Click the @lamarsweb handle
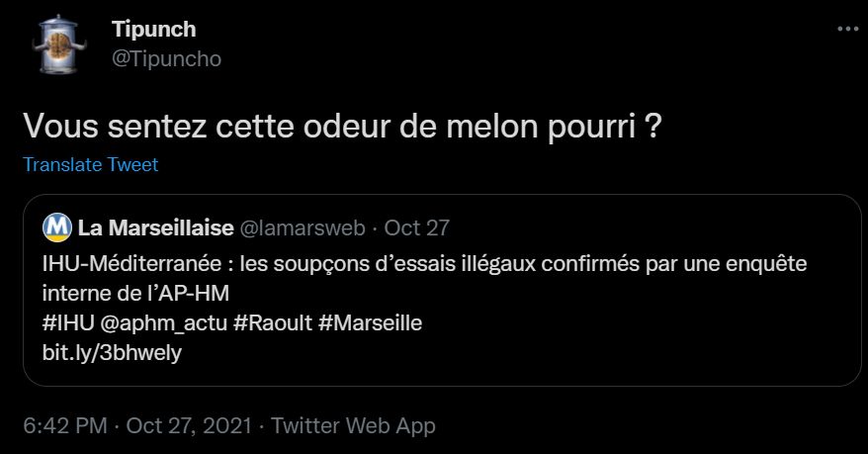The width and height of the screenshot is (868, 454). tap(302, 228)
